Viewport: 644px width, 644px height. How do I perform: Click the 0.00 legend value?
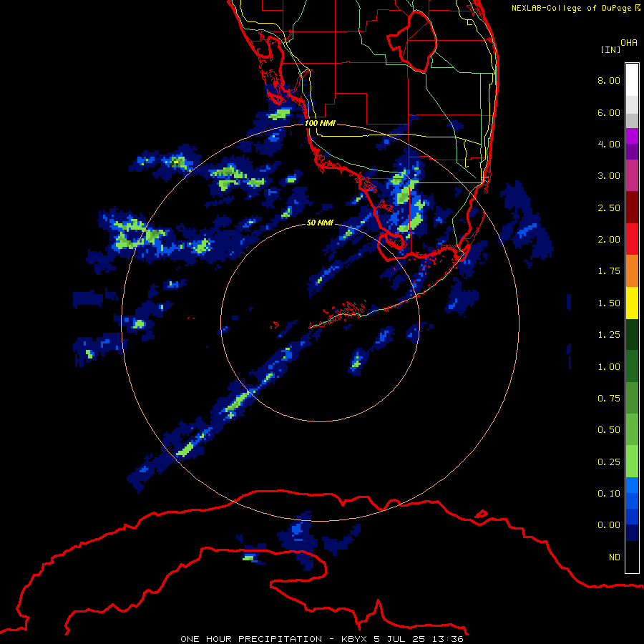pyautogui.click(x=609, y=525)
